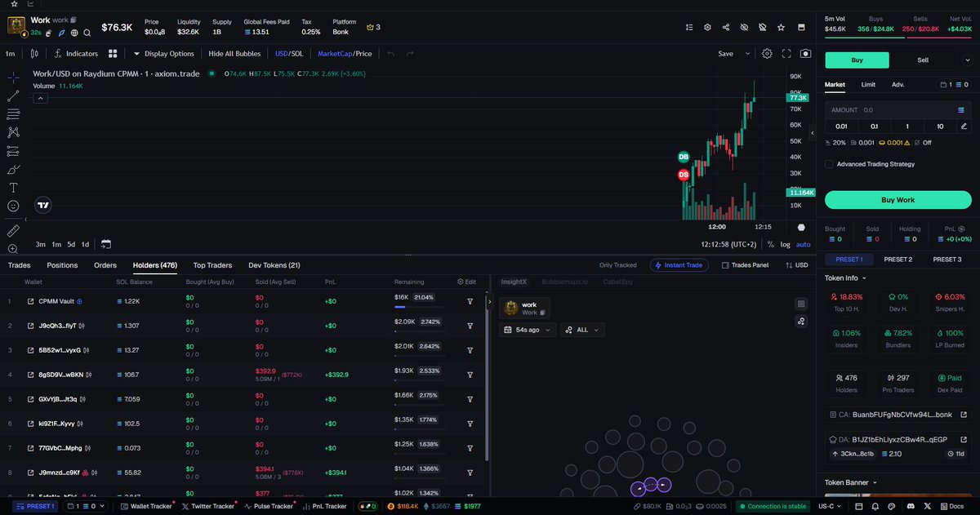Viewport: 980px width, 515px height.
Task: Toggle Instant Trade mode
Action: click(679, 265)
